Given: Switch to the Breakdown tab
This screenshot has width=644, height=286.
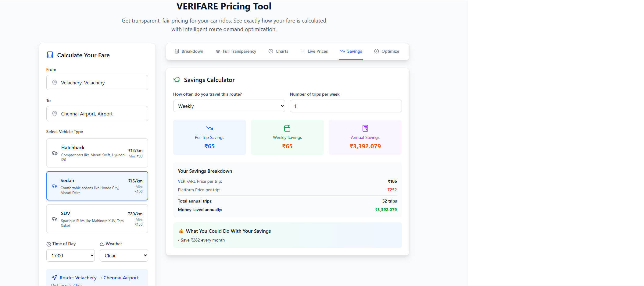Looking at the screenshot, I should click(189, 51).
